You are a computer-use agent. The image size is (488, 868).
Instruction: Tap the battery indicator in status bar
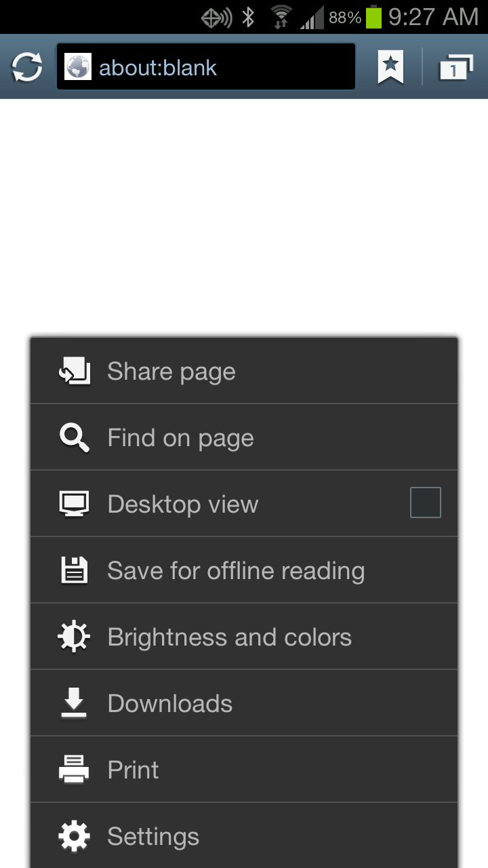click(x=373, y=18)
